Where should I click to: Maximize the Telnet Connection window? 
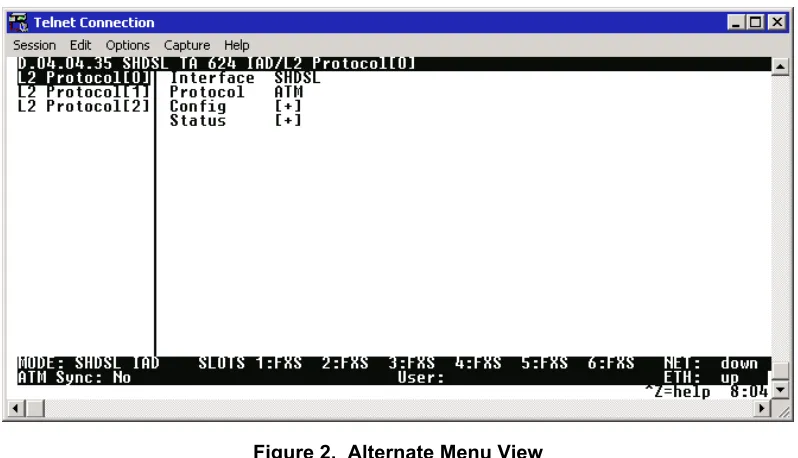tap(755, 22)
